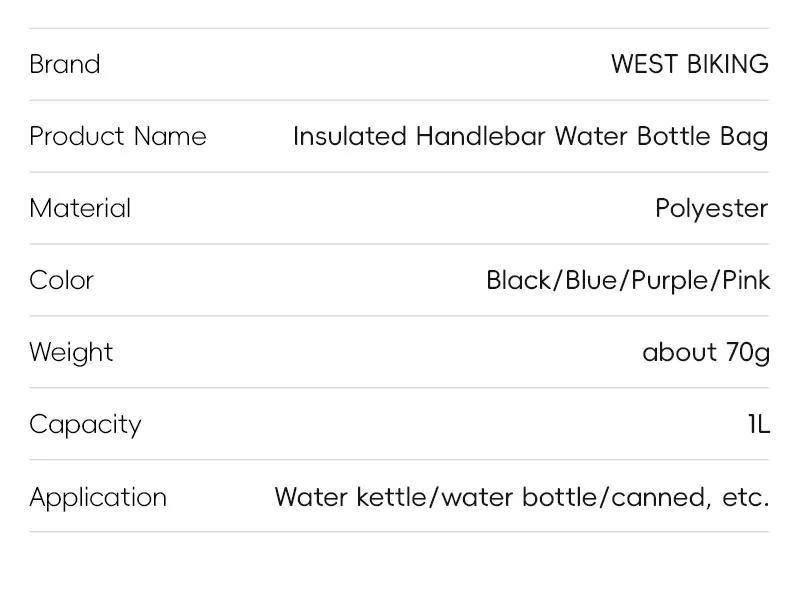
Task: Select the Polyester material value
Action: (x=711, y=208)
